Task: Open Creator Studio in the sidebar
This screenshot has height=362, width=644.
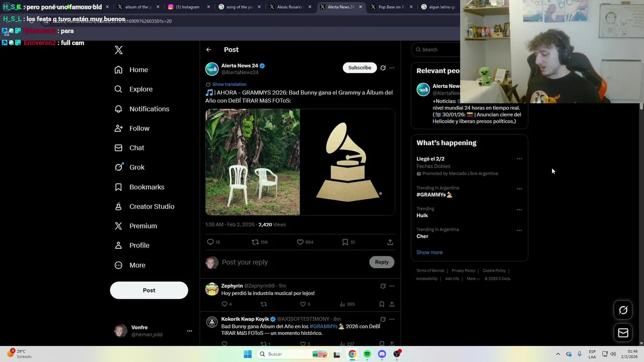Action: [x=144, y=207]
